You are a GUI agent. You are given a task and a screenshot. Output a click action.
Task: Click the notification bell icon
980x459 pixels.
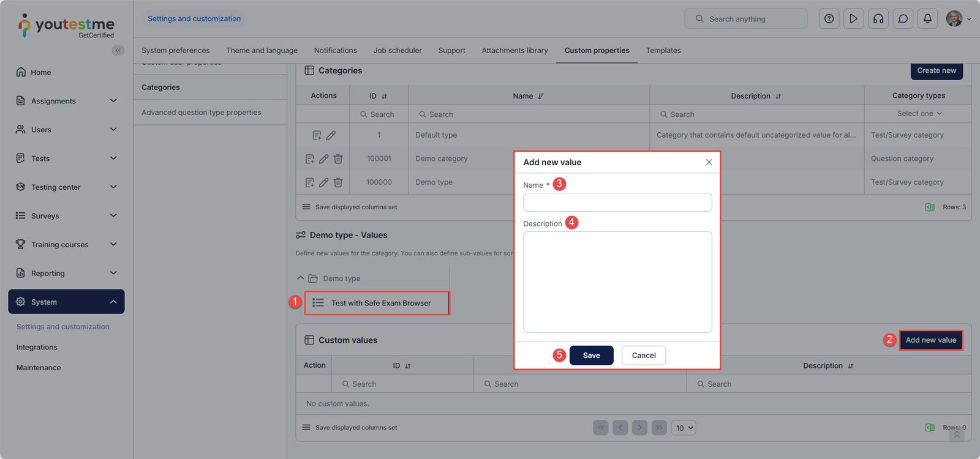pyautogui.click(x=927, y=19)
